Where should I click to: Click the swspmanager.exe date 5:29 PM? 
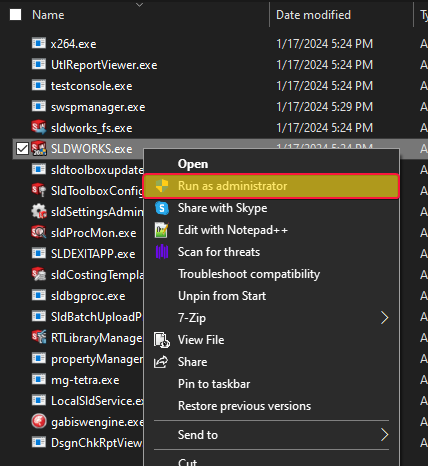tap(325, 107)
